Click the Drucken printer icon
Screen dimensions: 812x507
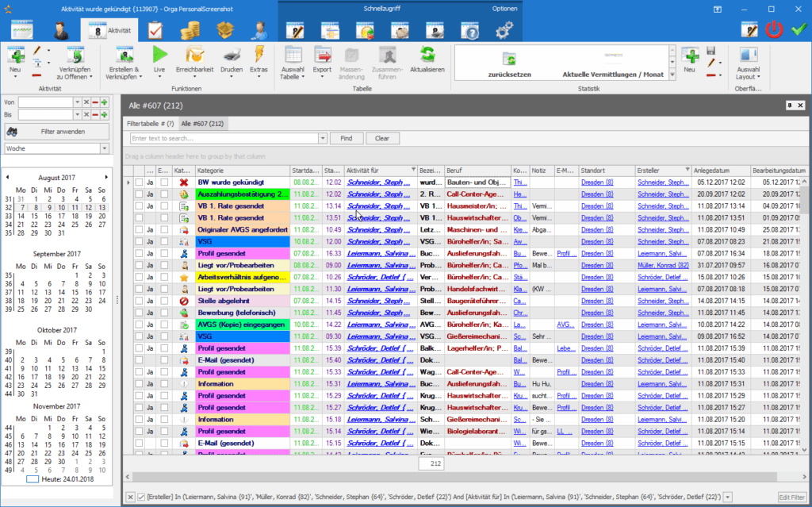click(x=232, y=55)
